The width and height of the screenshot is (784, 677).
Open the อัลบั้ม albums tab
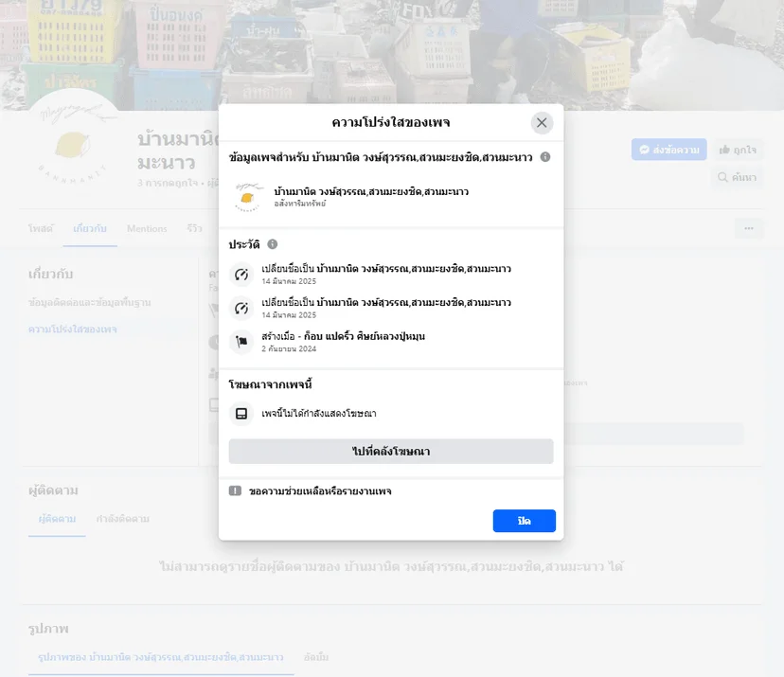[316, 657]
